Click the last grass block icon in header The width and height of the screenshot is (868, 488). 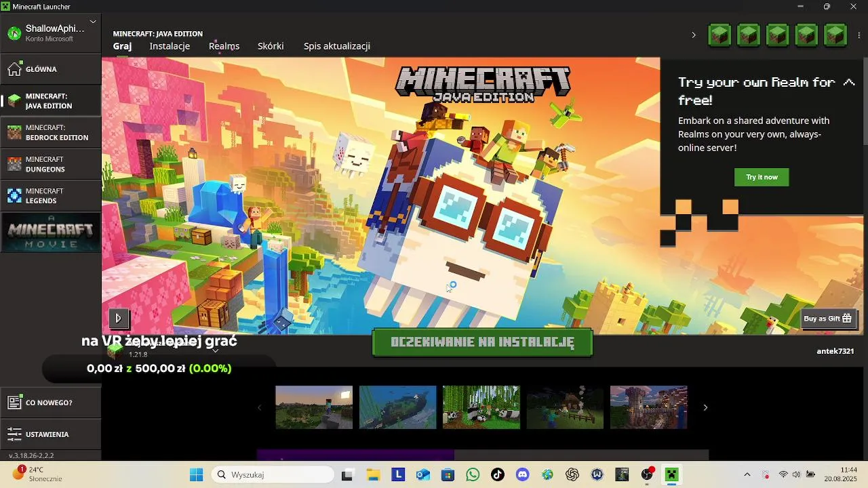coord(835,35)
